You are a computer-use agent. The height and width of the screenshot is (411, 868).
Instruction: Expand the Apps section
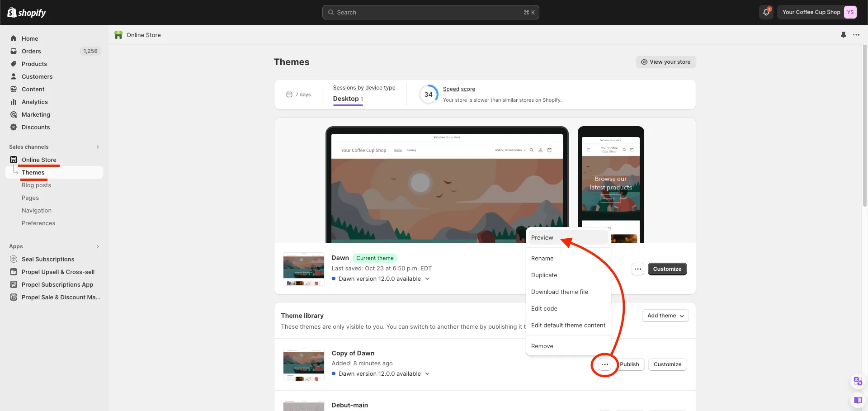click(x=98, y=246)
